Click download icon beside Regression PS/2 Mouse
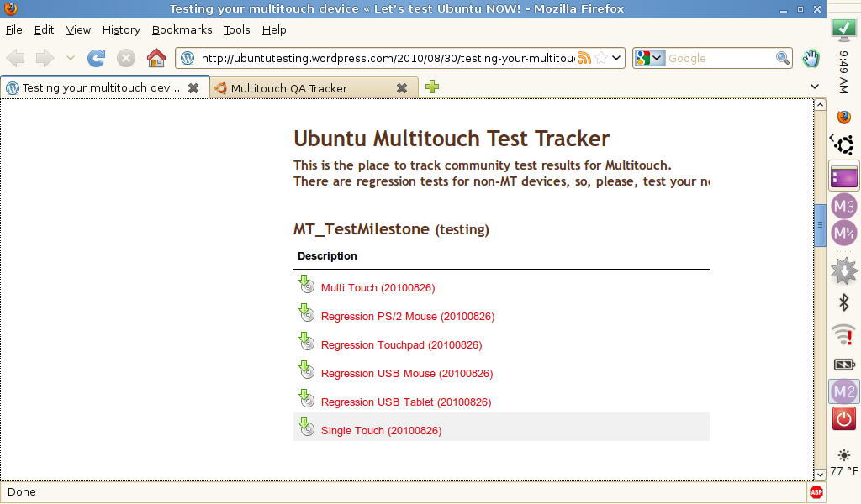861x504 pixels. pyautogui.click(x=306, y=313)
